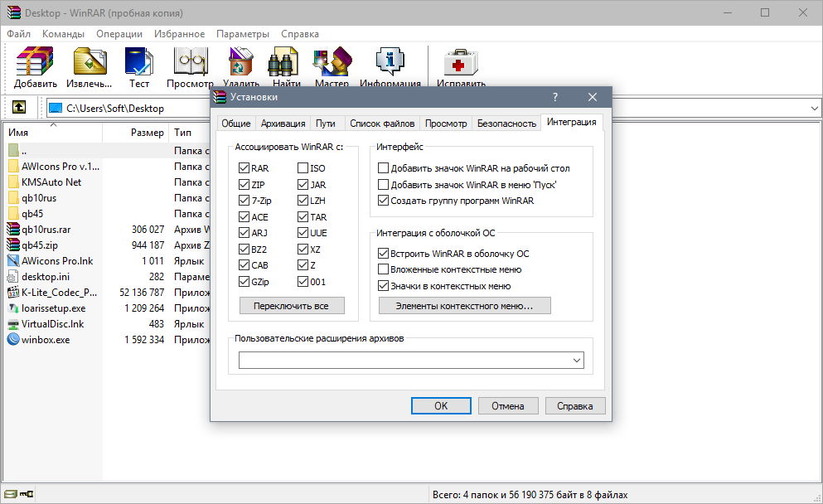823x504 pixels.
Task: Click Элементы контекстного меню... button
Action: (x=464, y=306)
